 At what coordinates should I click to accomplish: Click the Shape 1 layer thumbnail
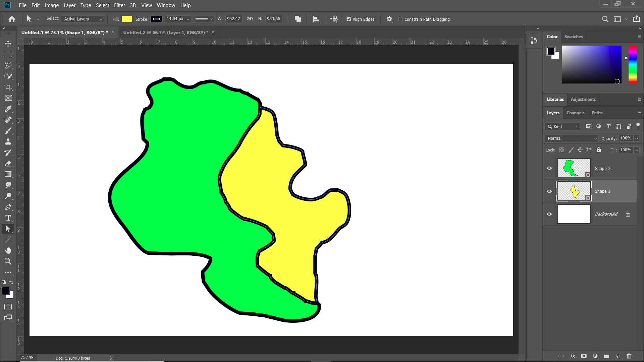pos(574,191)
